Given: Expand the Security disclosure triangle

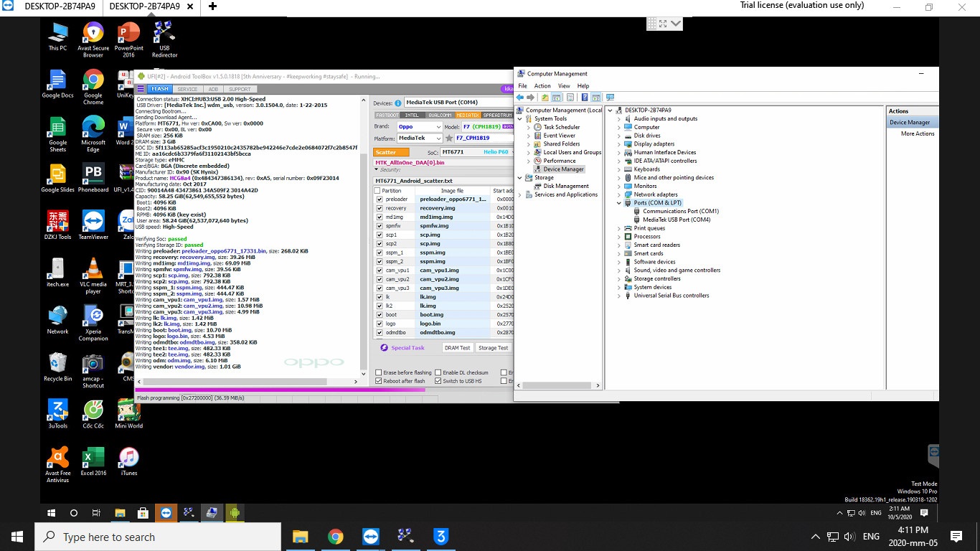Looking at the screenshot, I should coord(377,170).
